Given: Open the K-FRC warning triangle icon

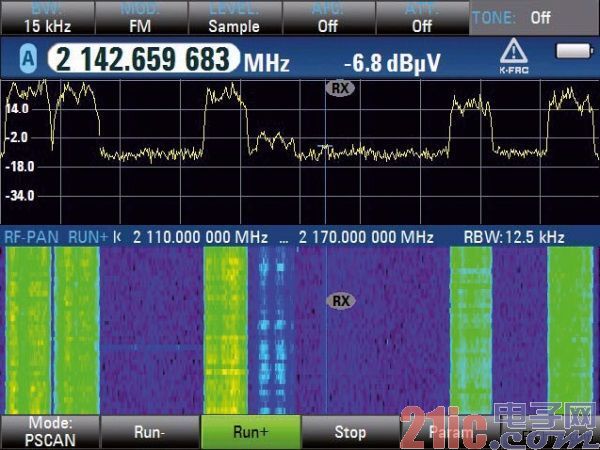Looking at the screenshot, I should 514,56.
